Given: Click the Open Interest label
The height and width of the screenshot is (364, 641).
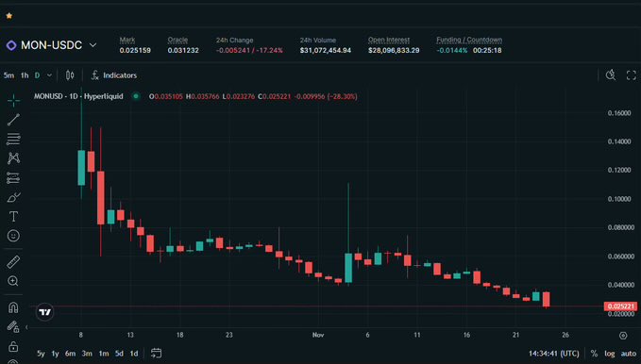Looking at the screenshot, I should pyautogui.click(x=389, y=40).
